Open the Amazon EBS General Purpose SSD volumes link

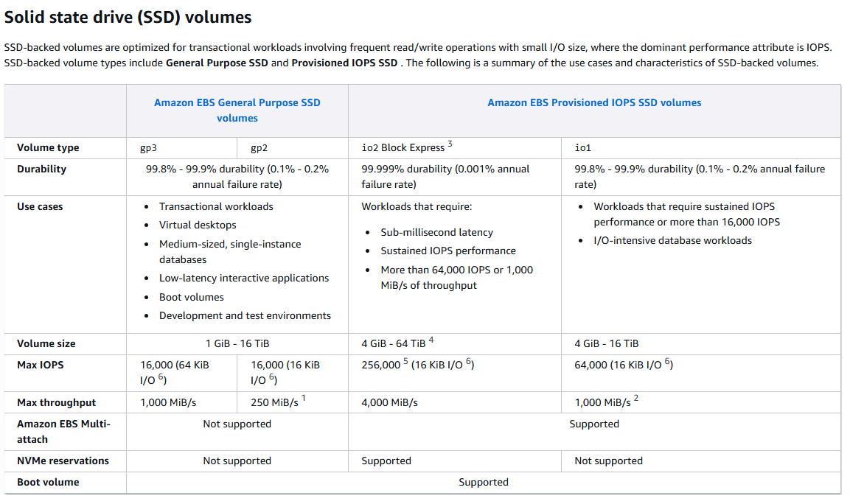click(237, 110)
